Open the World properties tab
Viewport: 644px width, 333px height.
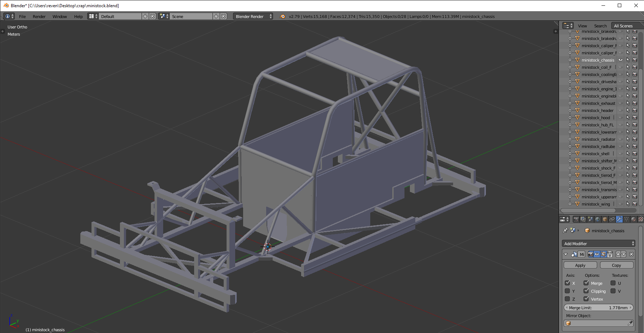point(598,219)
